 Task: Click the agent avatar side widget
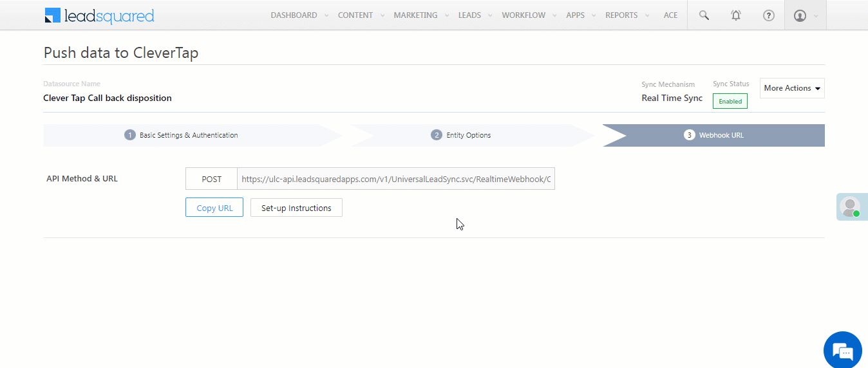[851, 207]
